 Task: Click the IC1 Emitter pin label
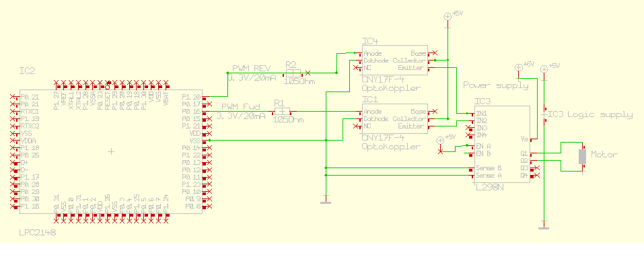click(x=413, y=126)
